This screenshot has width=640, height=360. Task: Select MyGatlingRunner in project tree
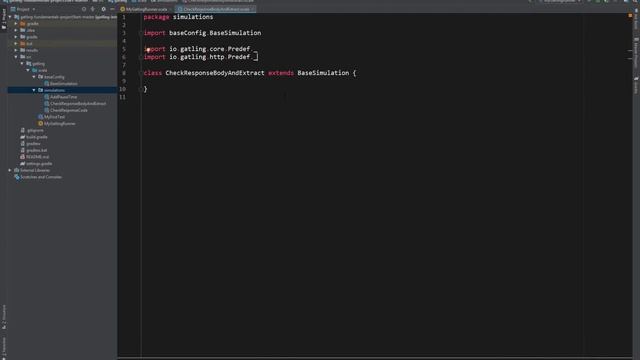coord(60,123)
